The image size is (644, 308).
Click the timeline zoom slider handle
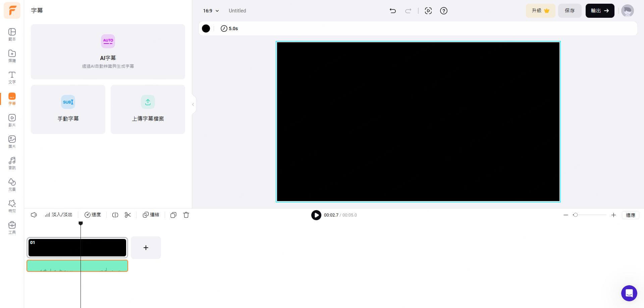click(575, 215)
